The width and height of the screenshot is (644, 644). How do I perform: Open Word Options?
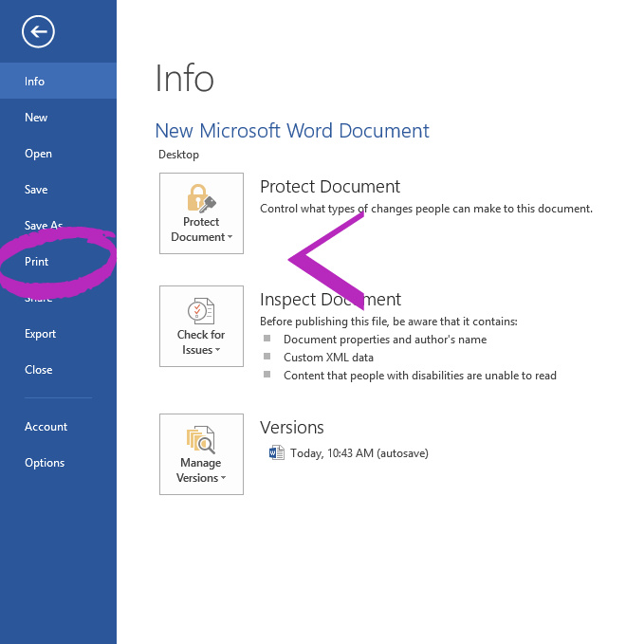pyautogui.click(x=45, y=463)
